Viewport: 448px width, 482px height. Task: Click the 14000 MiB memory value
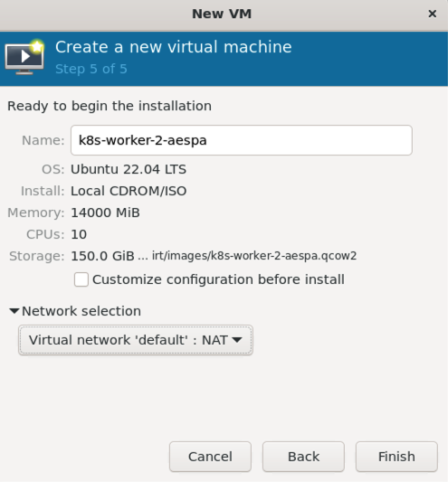pyautogui.click(x=105, y=213)
